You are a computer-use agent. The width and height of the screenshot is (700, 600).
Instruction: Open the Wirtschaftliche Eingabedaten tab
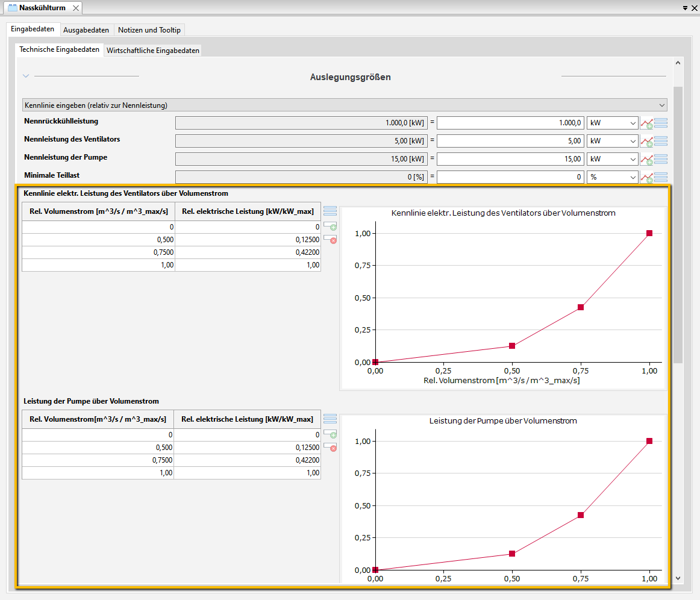[x=153, y=51]
